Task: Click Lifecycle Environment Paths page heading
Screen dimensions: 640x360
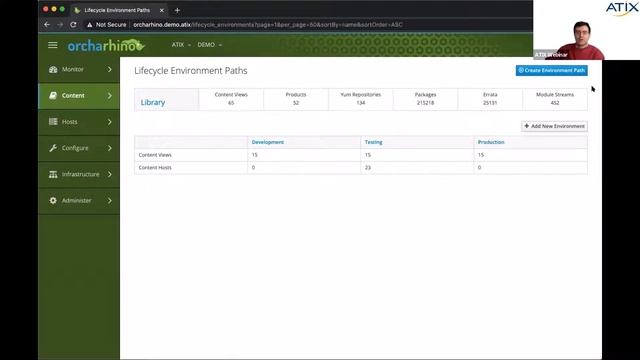Action: click(x=191, y=71)
